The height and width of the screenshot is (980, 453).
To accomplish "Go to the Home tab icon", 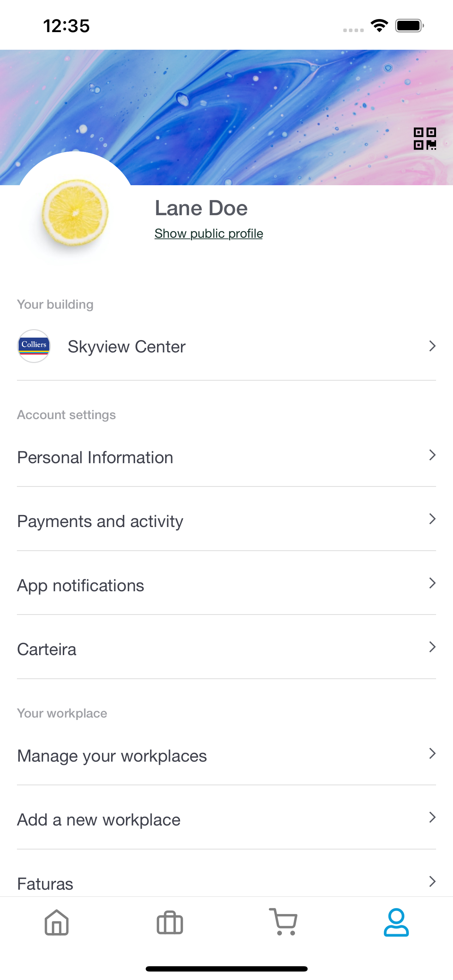I will [57, 922].
